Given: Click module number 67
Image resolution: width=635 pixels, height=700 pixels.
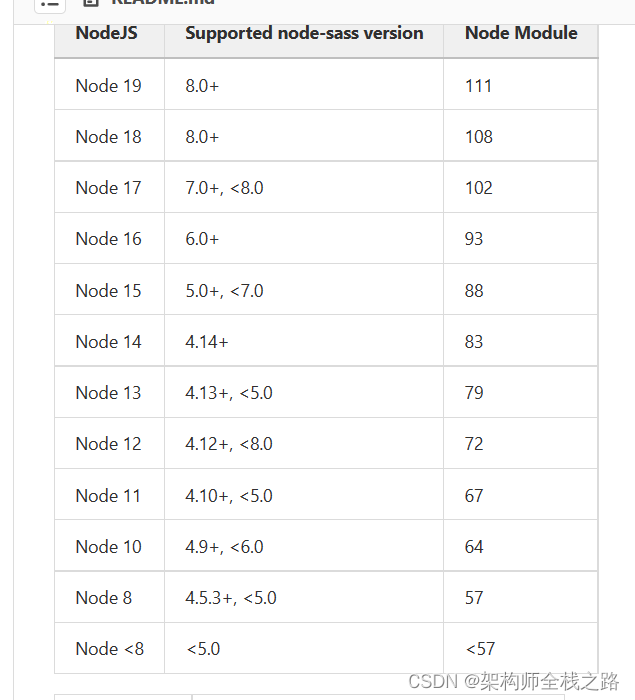Looking at the screenshot, I should (x=474, y=496).
